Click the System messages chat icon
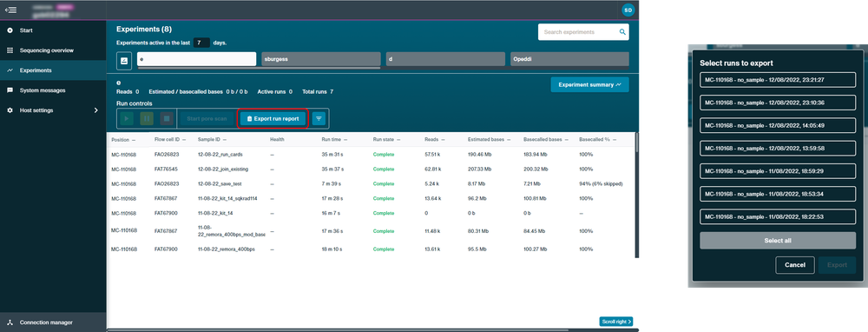 tap(10, 90)
